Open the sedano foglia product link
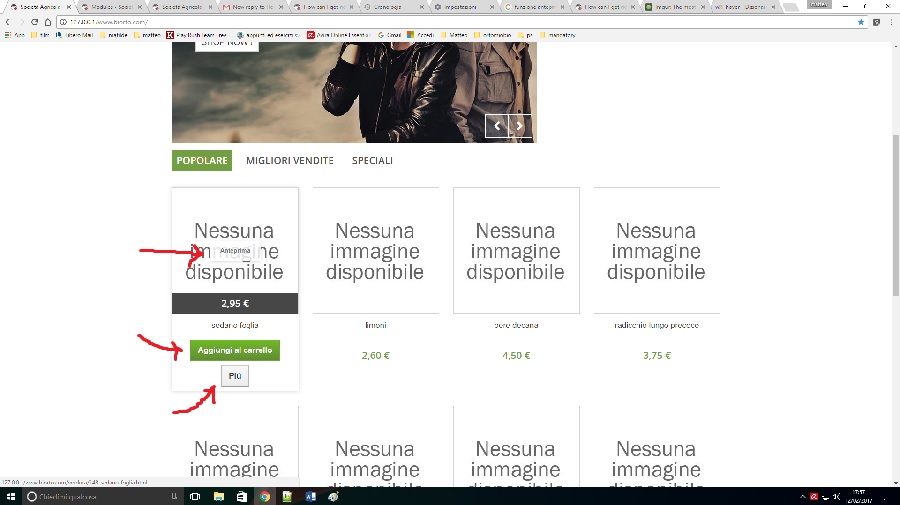This screenshot has height=505, width=900. point(235,325)
